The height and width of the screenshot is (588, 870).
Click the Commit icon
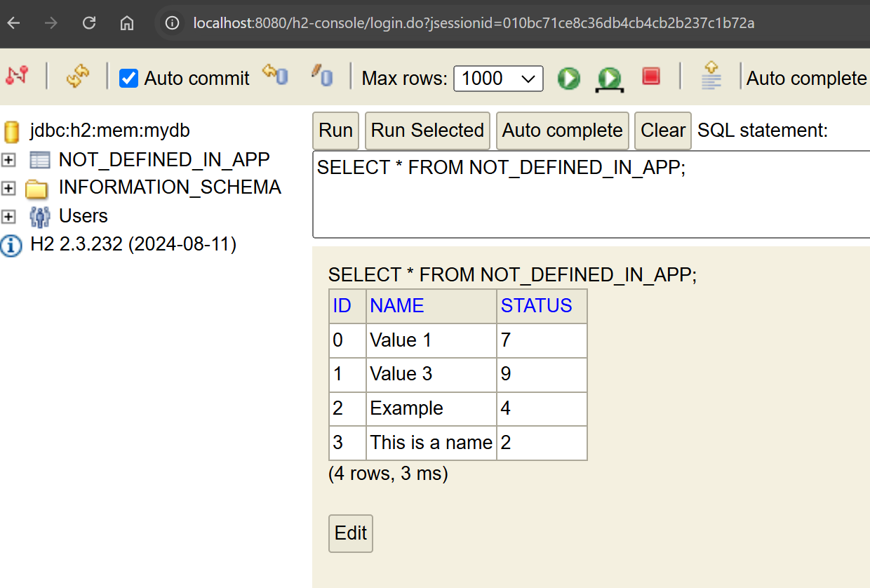click(x=275, y=76)
